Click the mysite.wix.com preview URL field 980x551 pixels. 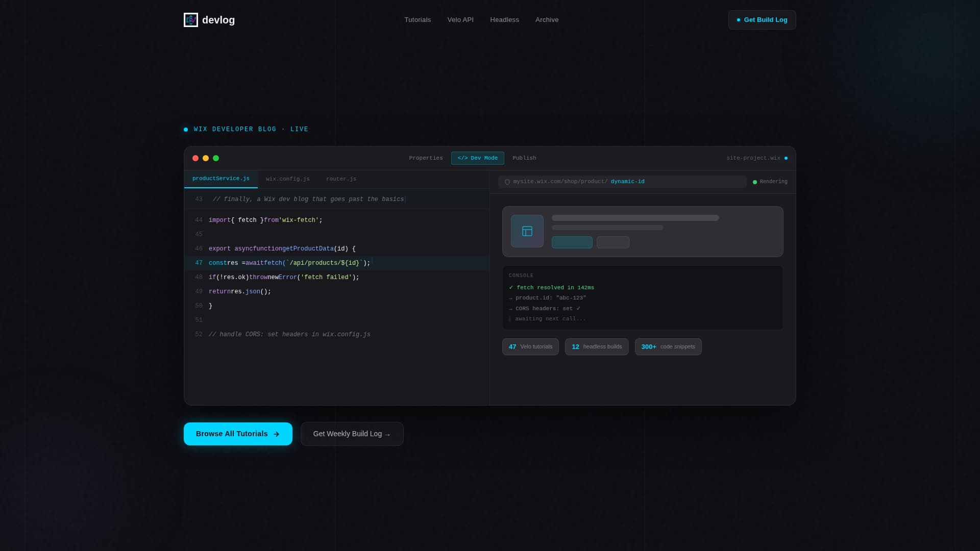[x=622, y=182]
